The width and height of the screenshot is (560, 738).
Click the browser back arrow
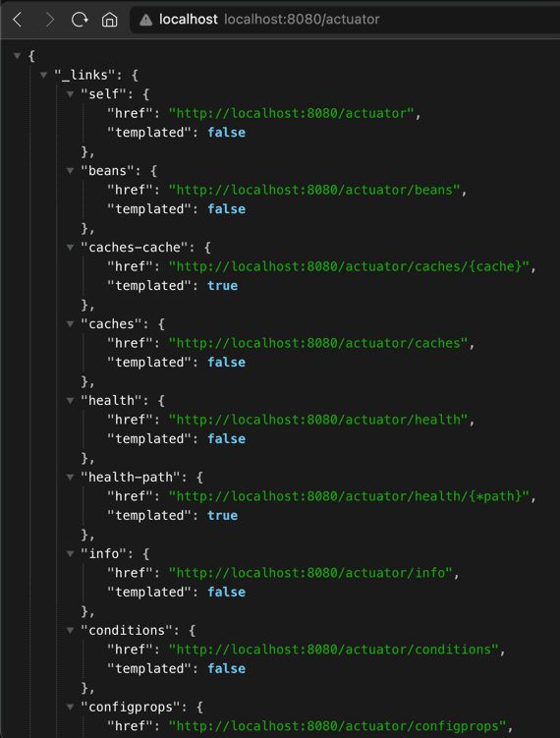click(x=18, y=20)
